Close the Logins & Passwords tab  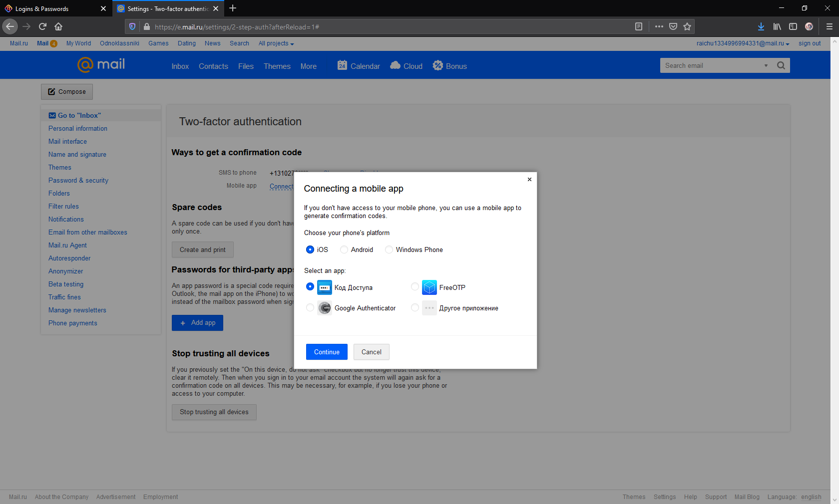click(x=103, y=8)
